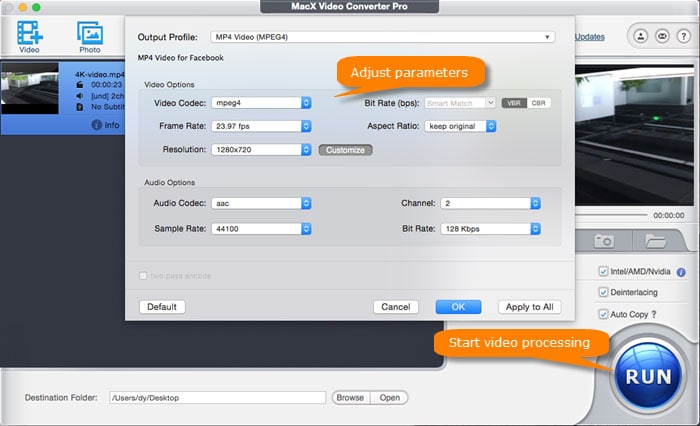The height and width of the screenshot is (426, 700).
Task: Open the Channel dropdown
Action: [x=491, y=203]
